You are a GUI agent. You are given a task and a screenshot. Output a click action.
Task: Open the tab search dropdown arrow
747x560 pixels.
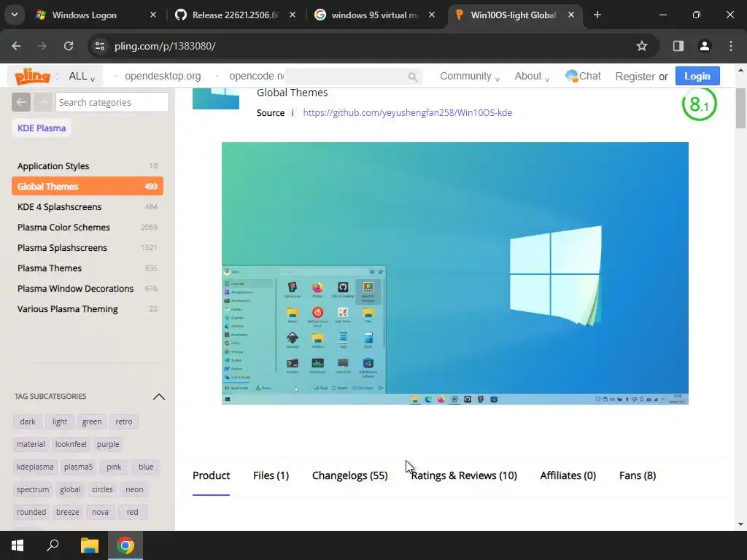(15, 15)
